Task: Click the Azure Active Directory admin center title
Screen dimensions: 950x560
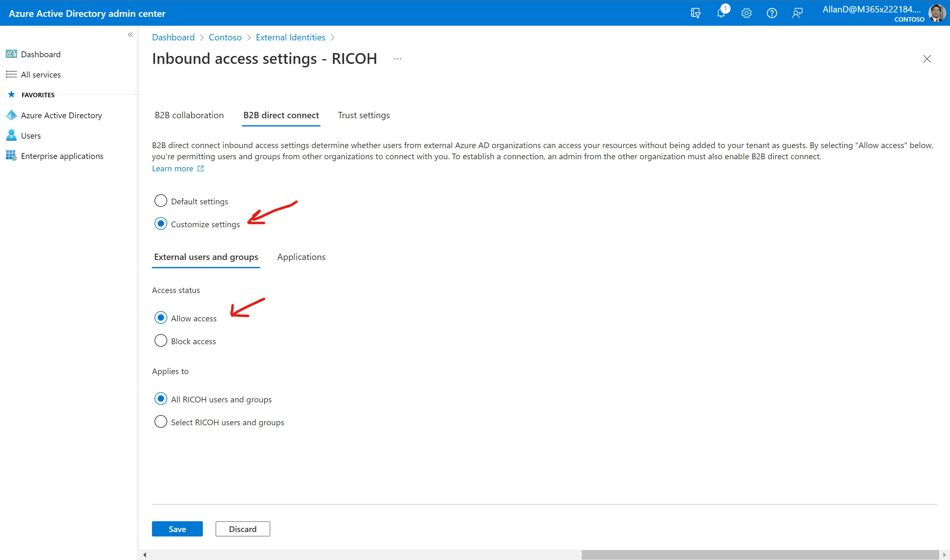Action: [x=87, y=13]
